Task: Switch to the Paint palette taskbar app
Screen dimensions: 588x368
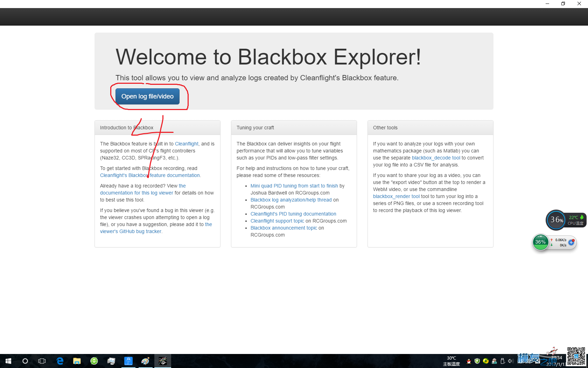Action: coord(146,361)
